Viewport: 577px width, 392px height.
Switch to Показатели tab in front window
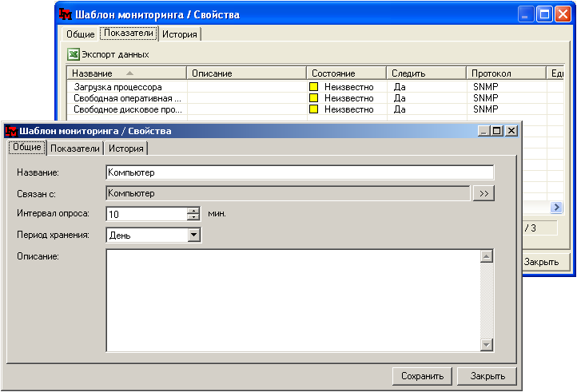[75, 148]
